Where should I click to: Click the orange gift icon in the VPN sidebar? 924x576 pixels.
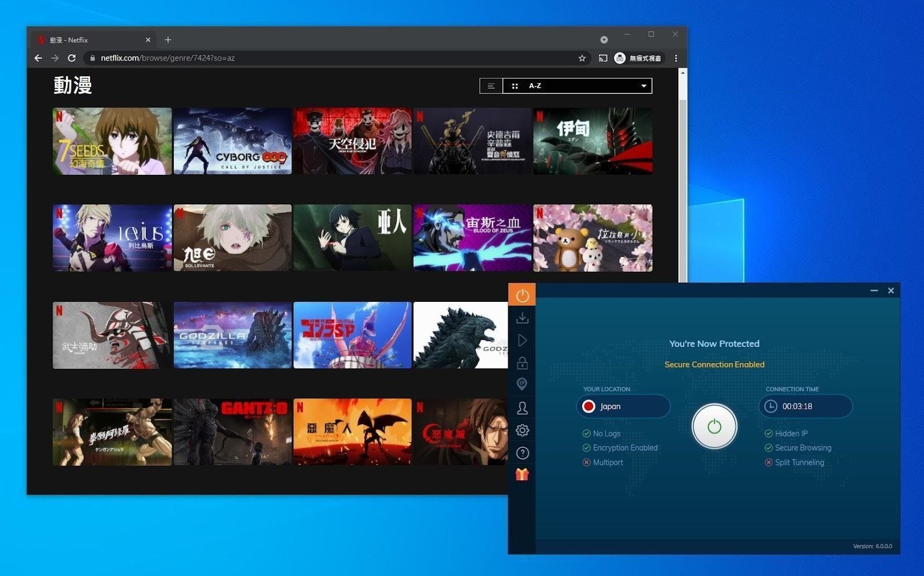[522, 474]
